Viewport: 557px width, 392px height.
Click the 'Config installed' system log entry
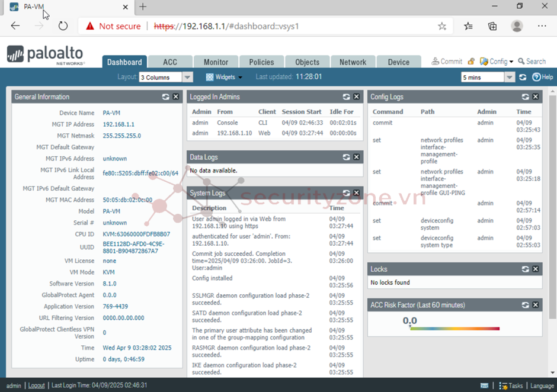pyautogui.click(x=212, y=278)
